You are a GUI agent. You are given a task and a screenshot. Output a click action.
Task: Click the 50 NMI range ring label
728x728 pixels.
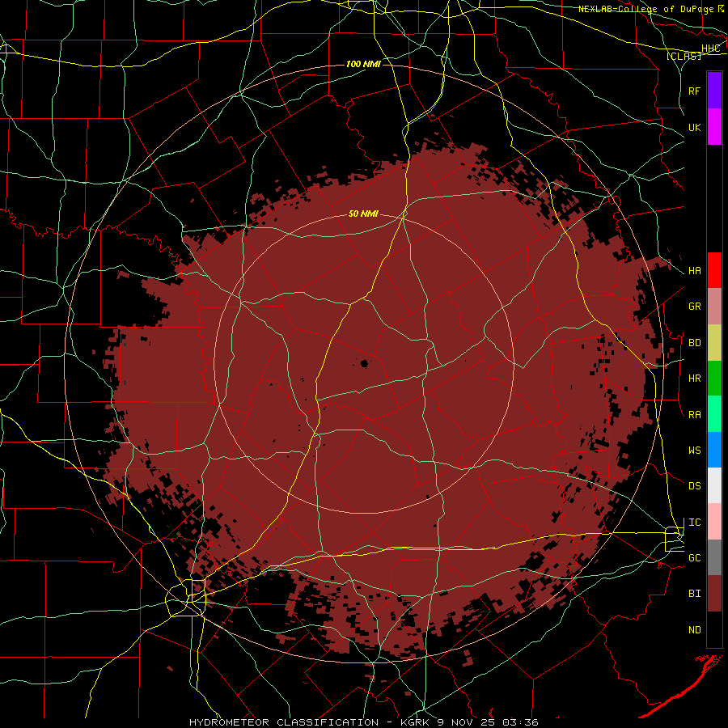(x=363, y=214)
